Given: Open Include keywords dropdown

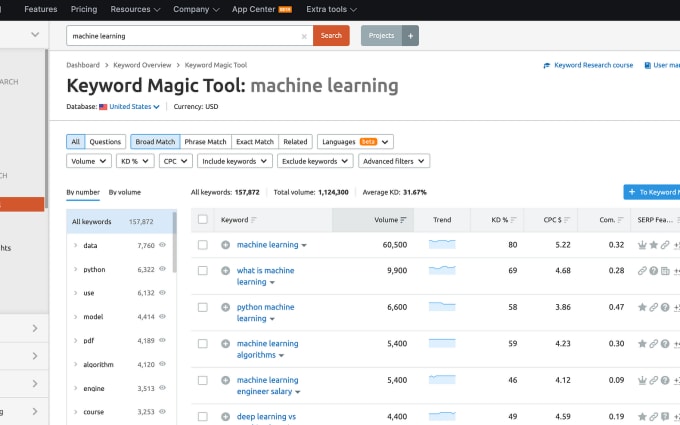Looking at the screenshot, I should coord(235,161).
